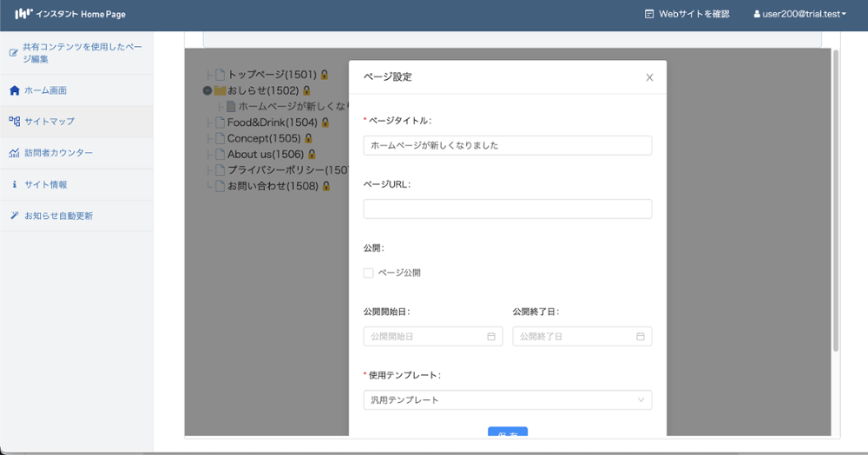Open the user200@trial.test account menu
This screenshot has height=455, width=868.
(x=799, y=14)
